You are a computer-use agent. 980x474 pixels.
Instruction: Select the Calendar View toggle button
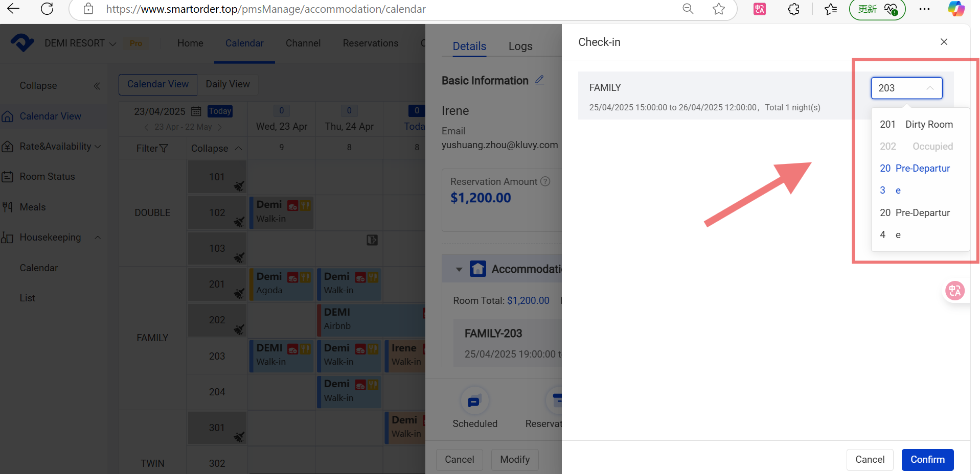click(x=157, y=84)
